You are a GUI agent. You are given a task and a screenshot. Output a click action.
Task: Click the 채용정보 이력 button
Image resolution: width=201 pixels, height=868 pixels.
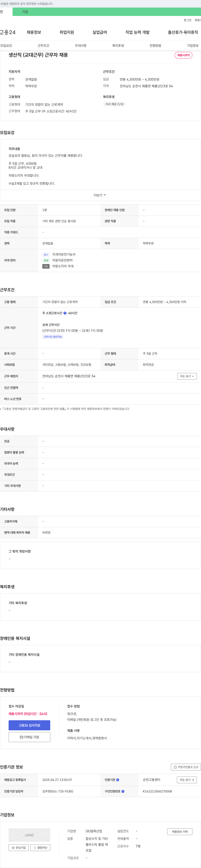point(180,832)
